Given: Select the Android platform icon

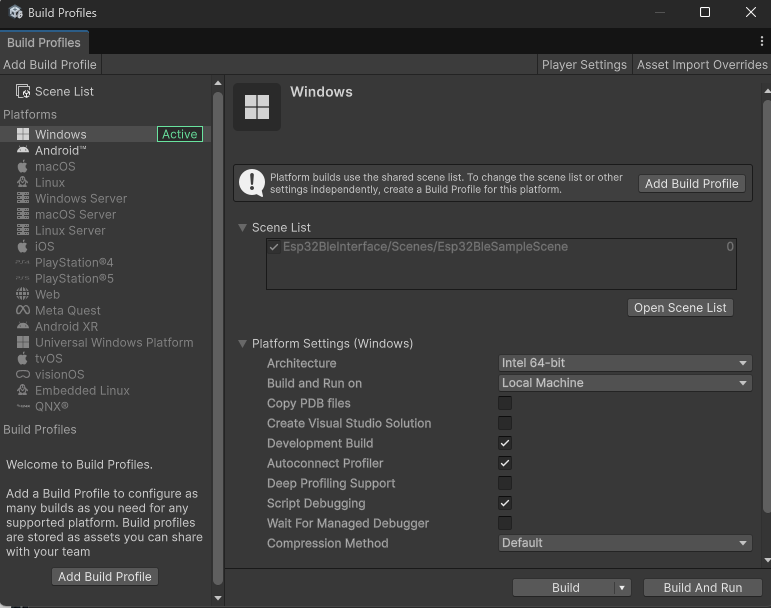Looking at the screenshot, I should click(23, 151).
